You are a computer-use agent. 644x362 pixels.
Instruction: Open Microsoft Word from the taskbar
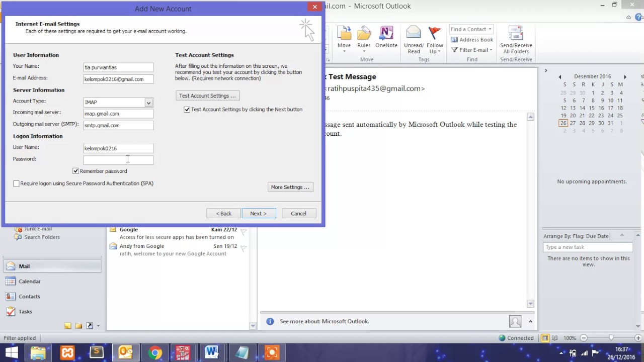[x=212, y=353]
